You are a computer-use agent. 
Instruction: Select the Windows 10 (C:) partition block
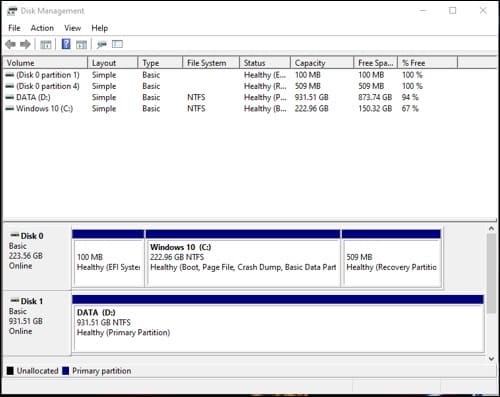coord(243,258)
